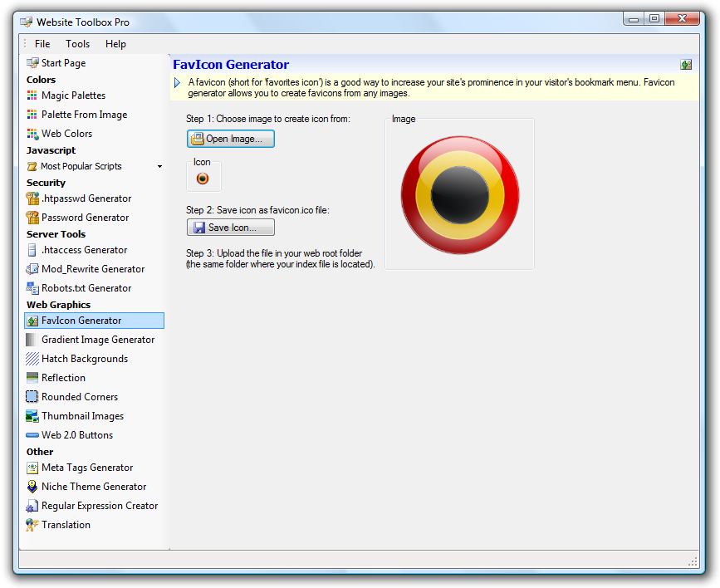The height and width of the screenshot is (588, 720).
Task: Select FavIcon Generator in the sidebar
Action: pos(94,321)
